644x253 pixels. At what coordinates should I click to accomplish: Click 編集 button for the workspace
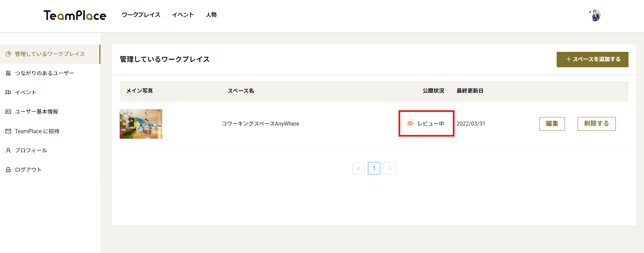552,124
